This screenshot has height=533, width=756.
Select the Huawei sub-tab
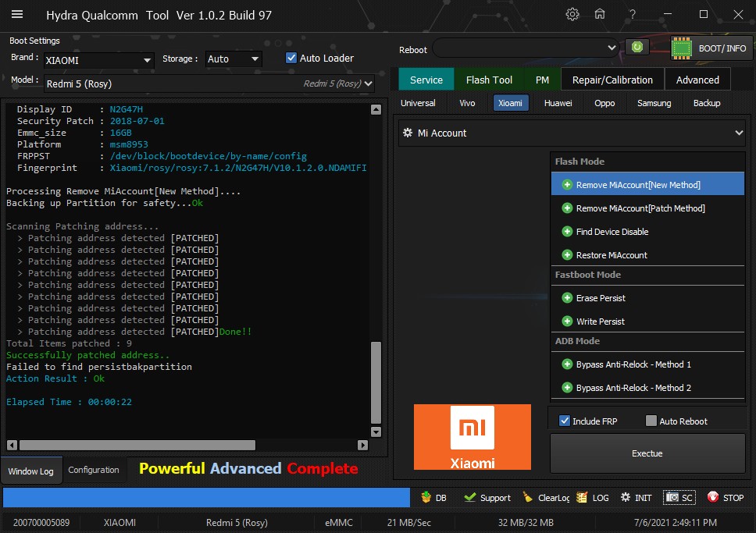tap(558, 103)
